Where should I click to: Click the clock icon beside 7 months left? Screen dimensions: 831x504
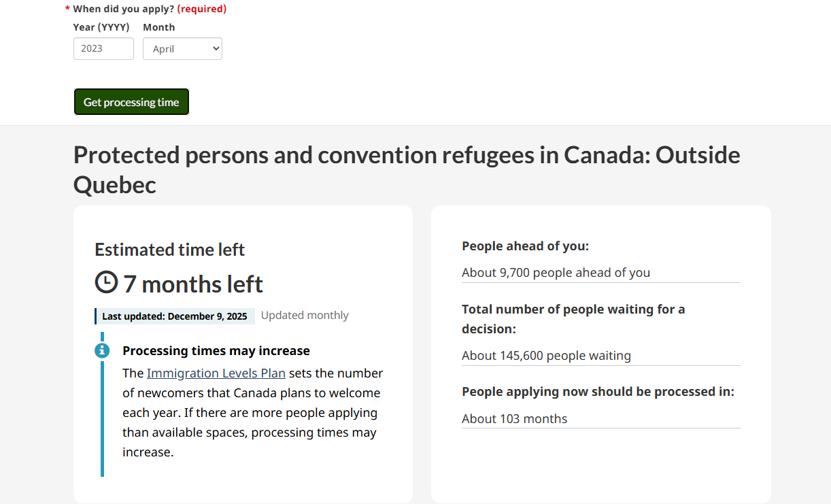tap(106, 282)
